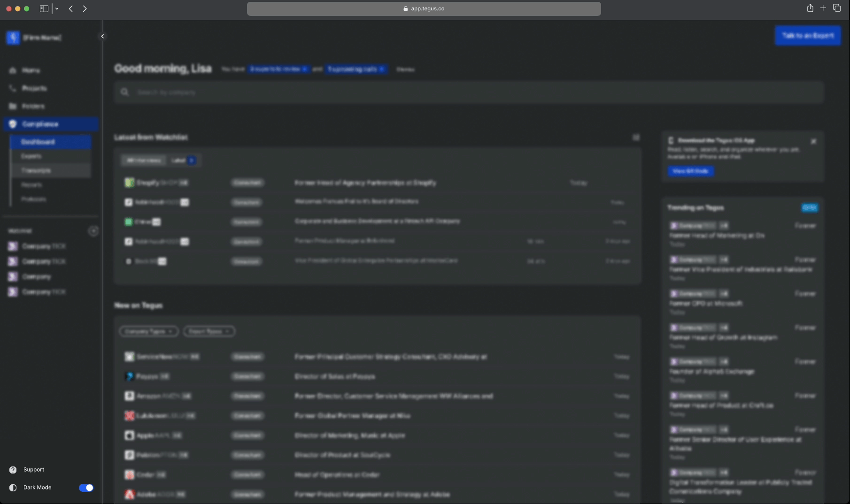Click the search magnifier icon
The width and height of the screenshot is (850, 504).
[124, 92]
